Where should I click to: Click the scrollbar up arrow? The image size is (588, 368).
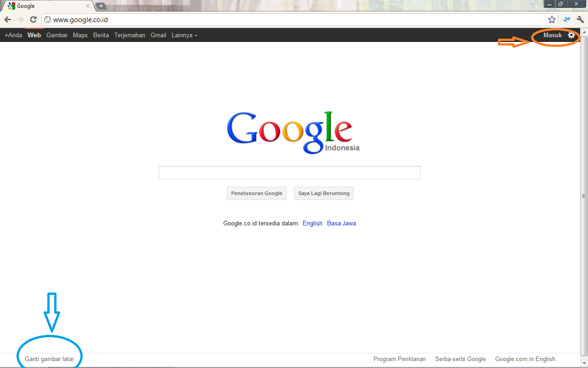[x=584, y=32]
